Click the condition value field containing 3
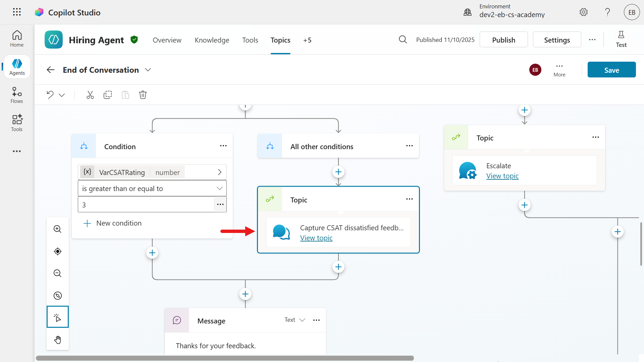The height and width of the screenshot is (362, 644). (146, 204)
